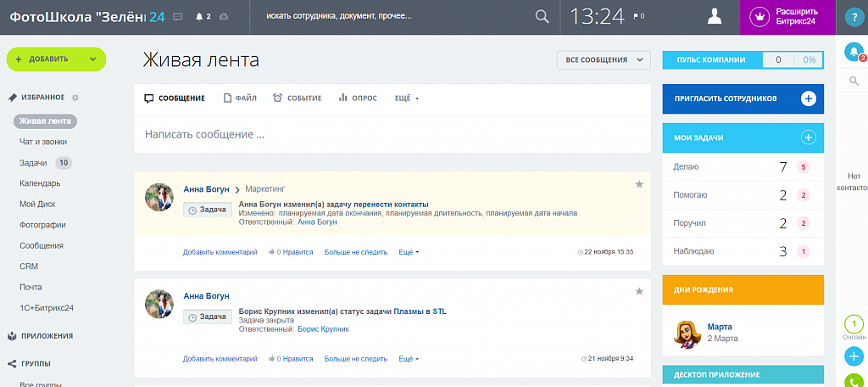Star the перенести контакты task post

click(x=639, y=184)
